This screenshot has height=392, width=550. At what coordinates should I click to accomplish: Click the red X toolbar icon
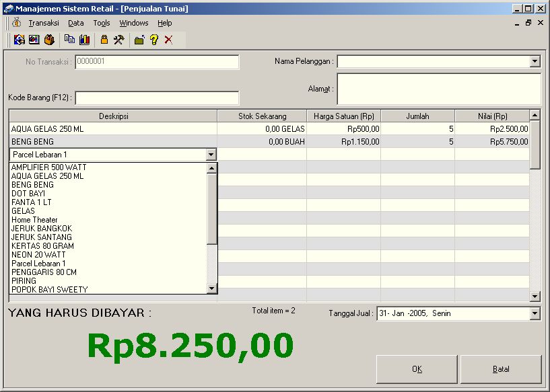coord(168,40)
